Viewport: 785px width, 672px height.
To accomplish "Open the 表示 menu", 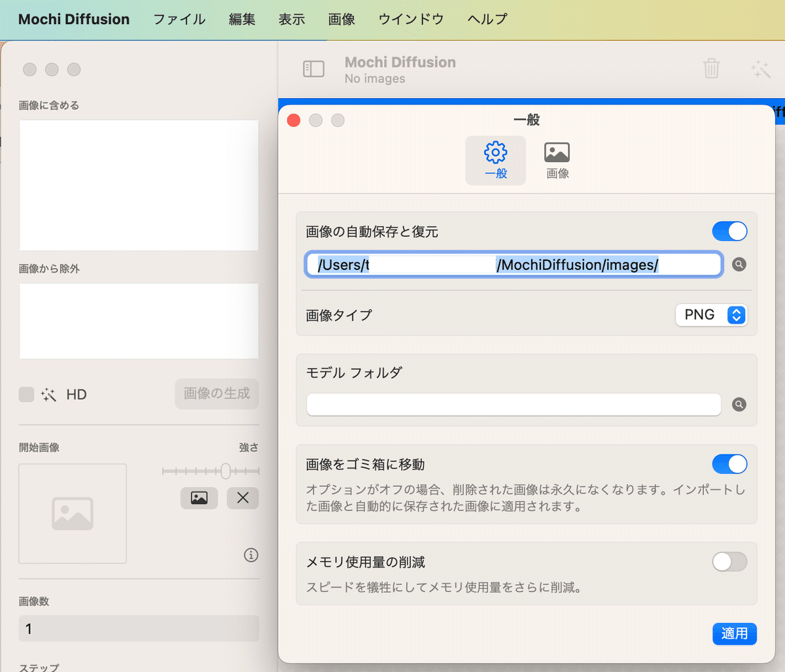I will pos(292,19).
